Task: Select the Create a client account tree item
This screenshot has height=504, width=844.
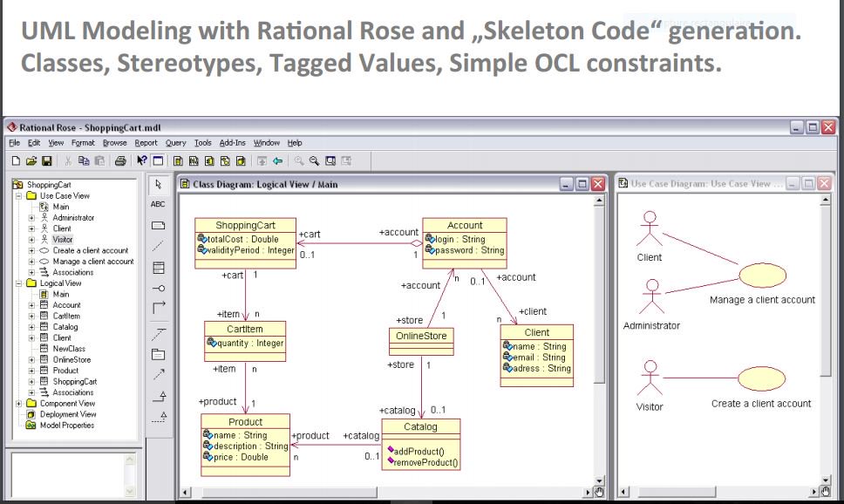Action: (91, 250)
